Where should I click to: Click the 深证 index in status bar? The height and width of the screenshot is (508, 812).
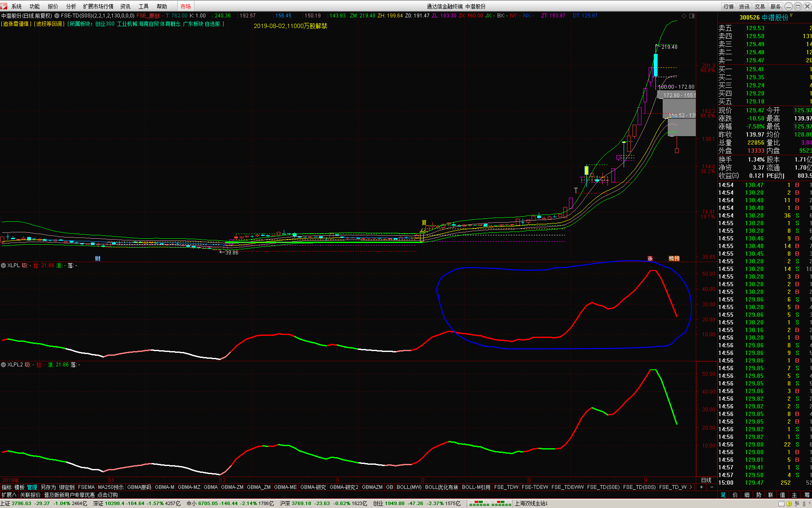tap(137, 504)
